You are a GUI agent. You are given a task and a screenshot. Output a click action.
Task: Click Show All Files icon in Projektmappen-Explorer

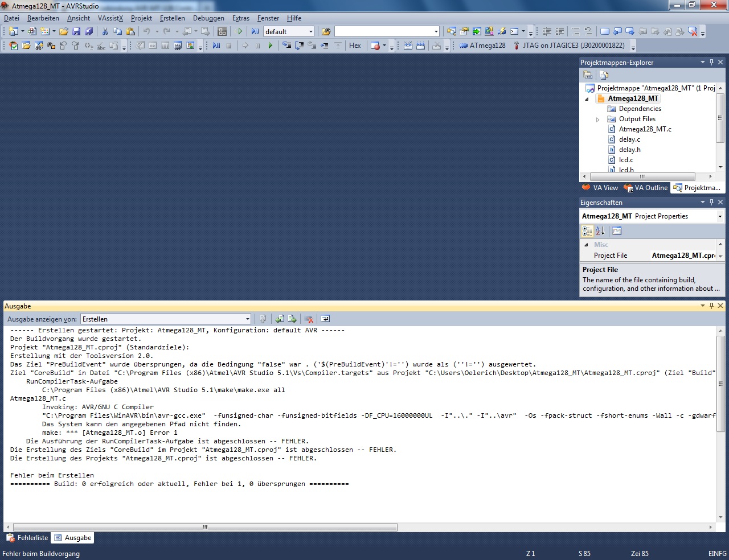pyautogui.click(x=604, y=75)
